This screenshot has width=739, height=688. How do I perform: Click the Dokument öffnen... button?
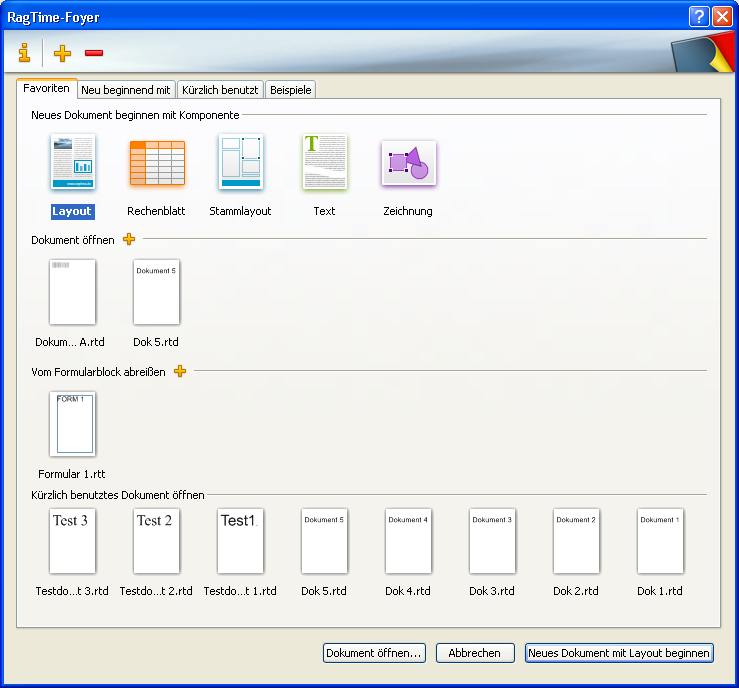[x=374, y=653]
